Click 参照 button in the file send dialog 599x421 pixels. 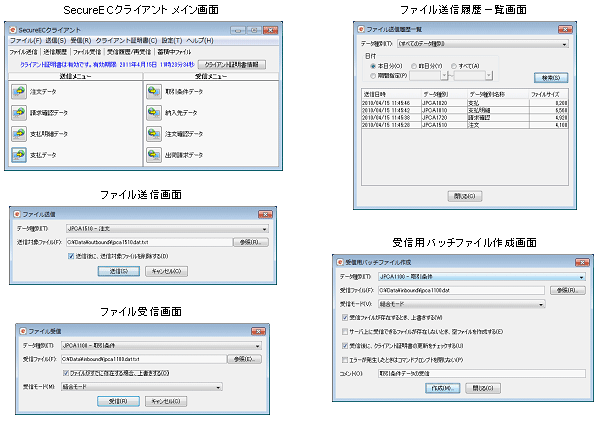pyautogui.click(x=251, y=242)
